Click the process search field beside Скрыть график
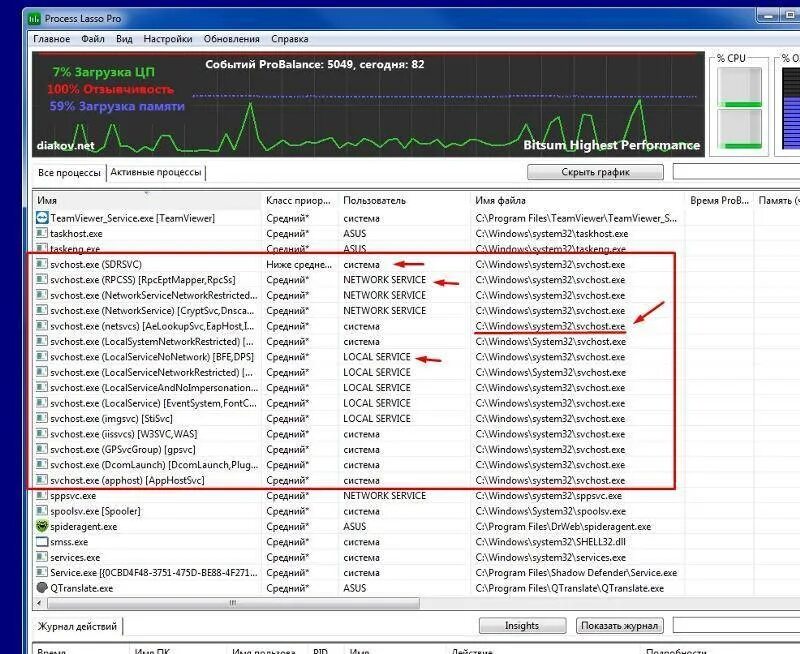The image size is (800, 654). coord(736,172)
